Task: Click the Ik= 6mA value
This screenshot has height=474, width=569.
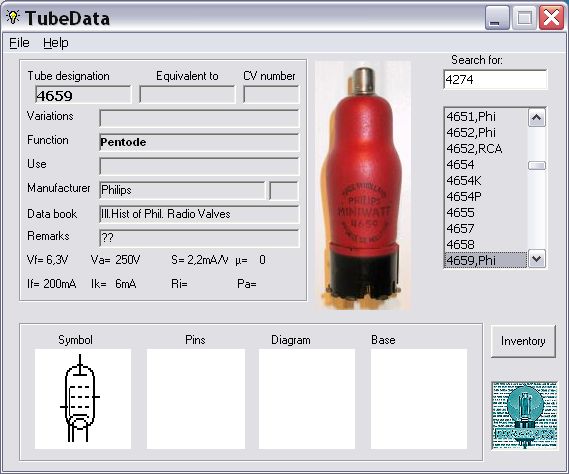Action: click(114, 284)
